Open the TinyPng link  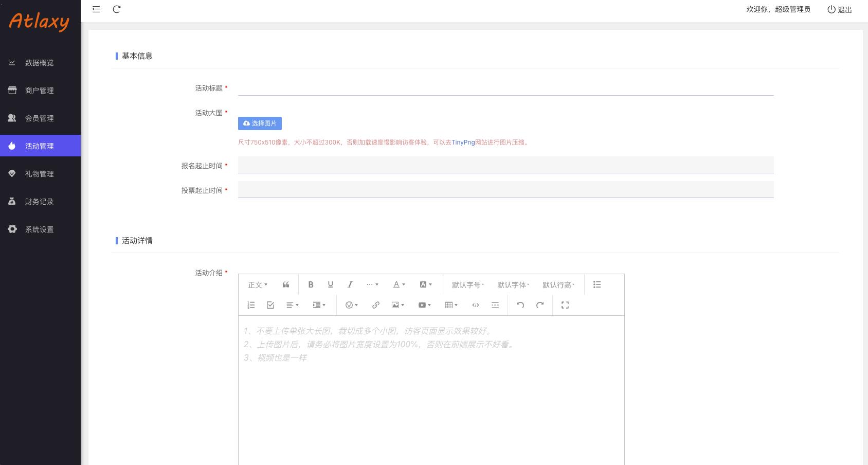(463, 142)
